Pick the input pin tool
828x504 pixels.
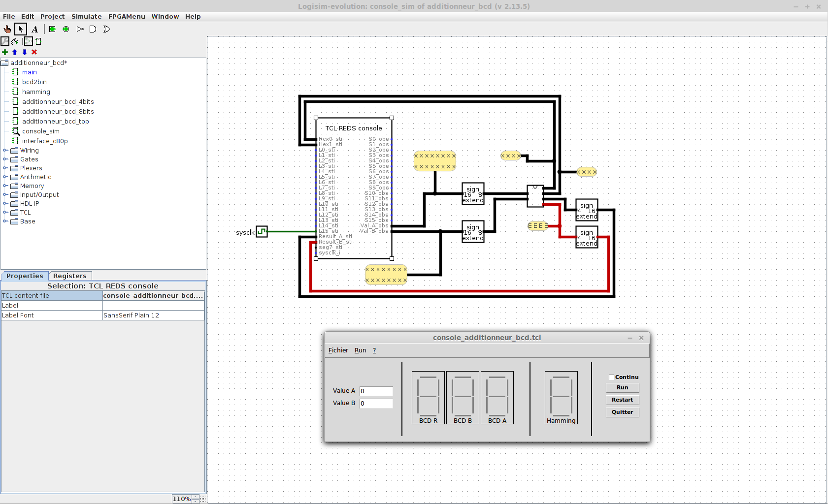click(x=52, y=29)
